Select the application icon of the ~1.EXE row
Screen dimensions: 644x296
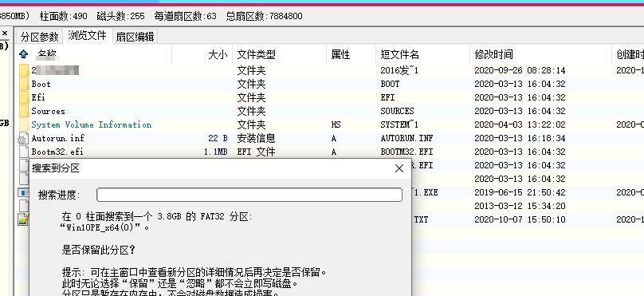(23, 192)
